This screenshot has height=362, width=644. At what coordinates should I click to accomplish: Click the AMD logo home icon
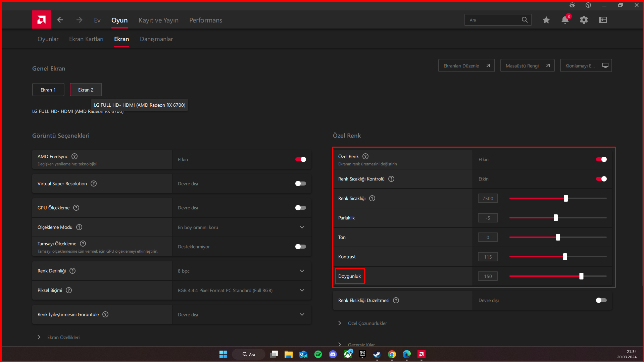coord(42,20)
